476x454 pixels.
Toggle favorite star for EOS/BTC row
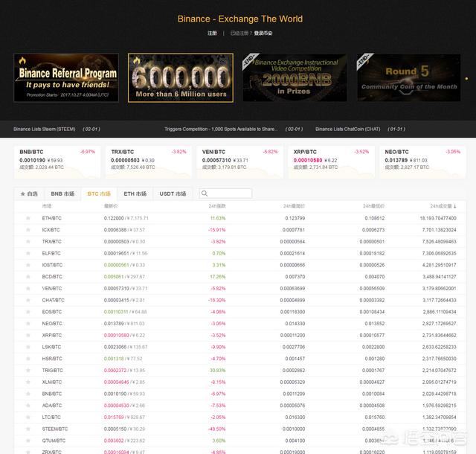28,312
